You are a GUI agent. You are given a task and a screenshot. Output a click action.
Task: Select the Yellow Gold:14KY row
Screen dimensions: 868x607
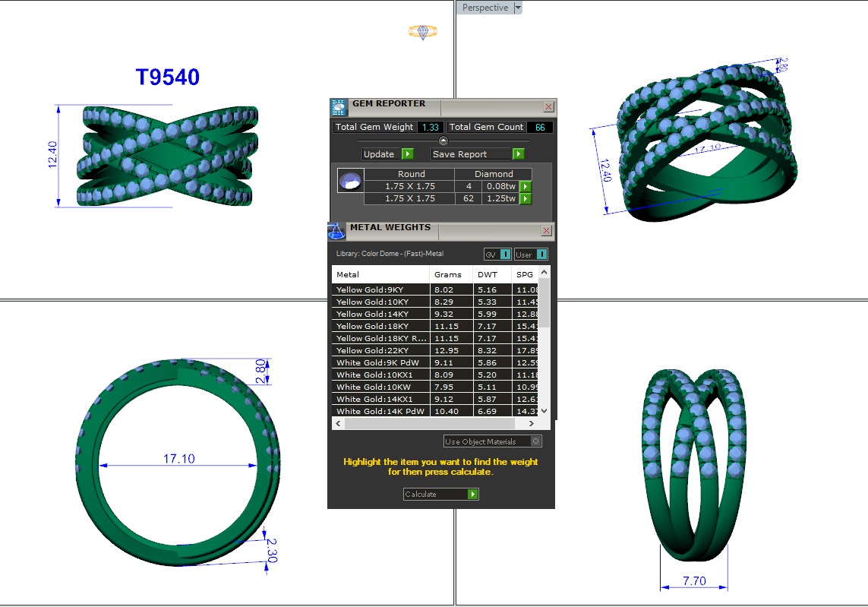(435, 314)
